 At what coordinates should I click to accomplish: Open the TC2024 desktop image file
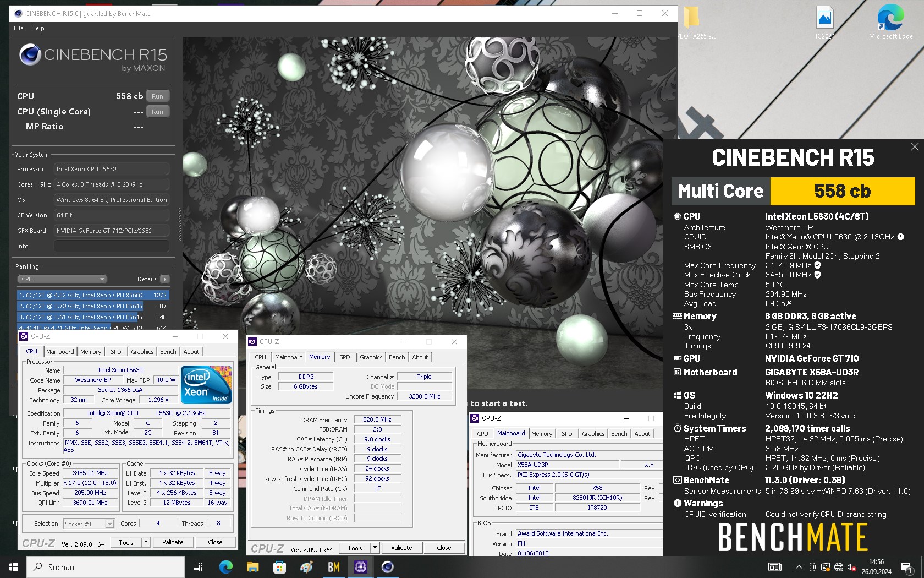click(x=824, y=23)
